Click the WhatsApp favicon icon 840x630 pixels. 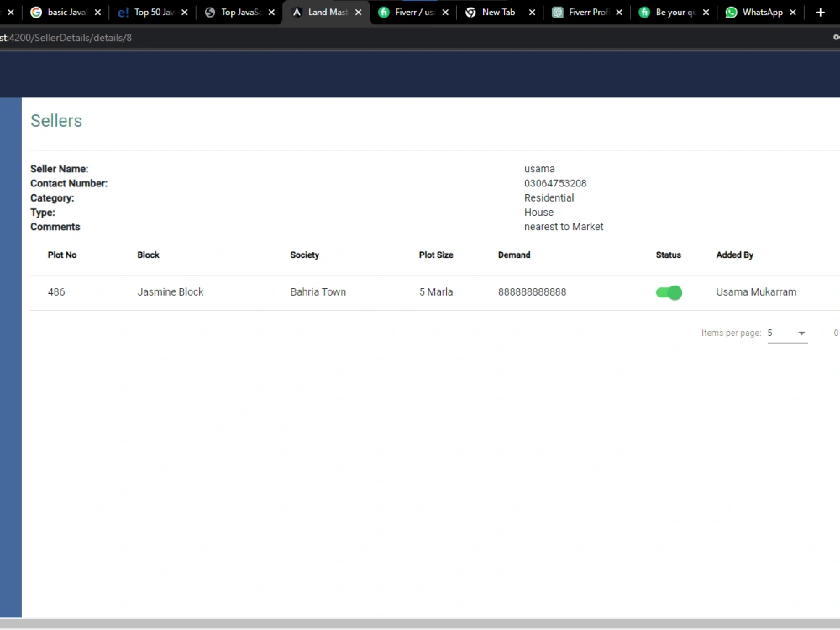tap(731, 13)
